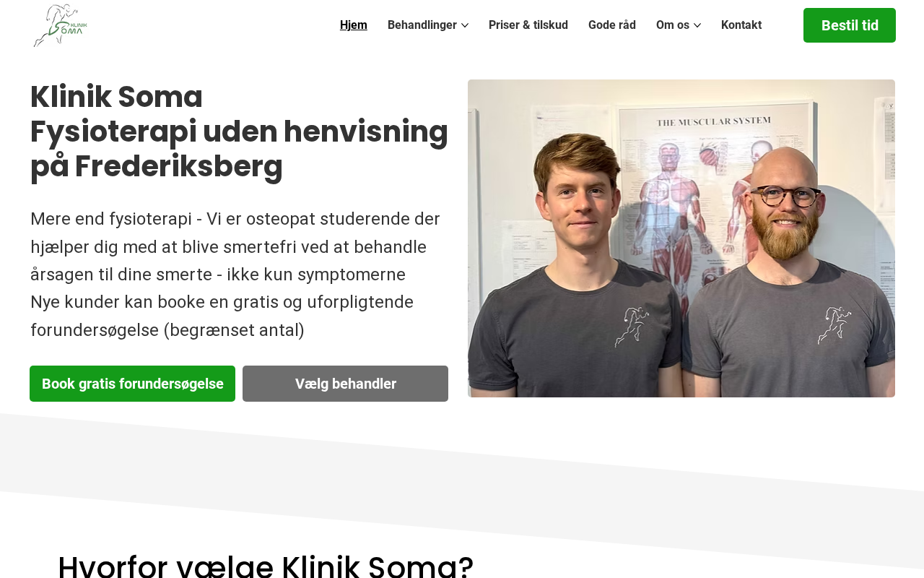Book gratis forundersøgelse via green button
Viewport: 924px width, 578px height.
pyautogui.click(x=133, y=384)
